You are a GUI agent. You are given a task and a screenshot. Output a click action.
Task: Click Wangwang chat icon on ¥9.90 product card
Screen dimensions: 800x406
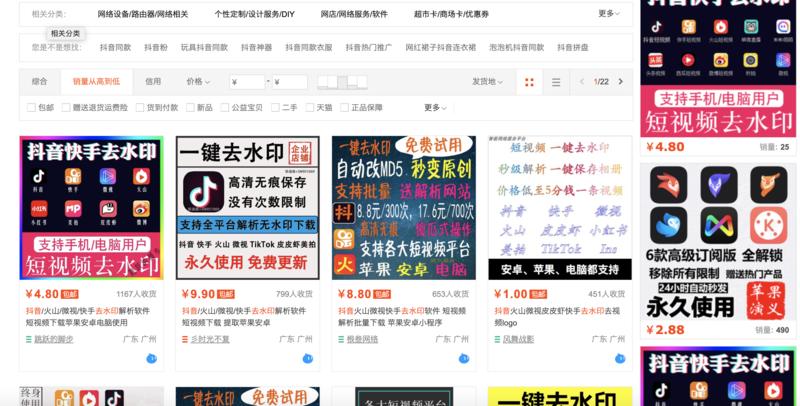(308, 359)
